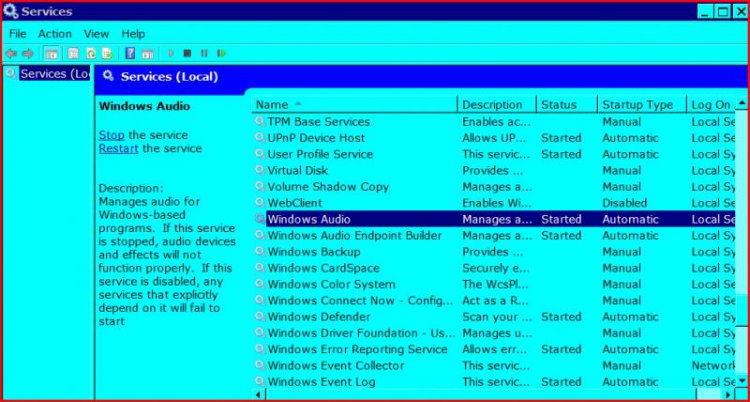Image resolution: width=750 pixels, height=402 pixels.
Task: Click the Refresh toolbar icon
Action: pos(90,53)
